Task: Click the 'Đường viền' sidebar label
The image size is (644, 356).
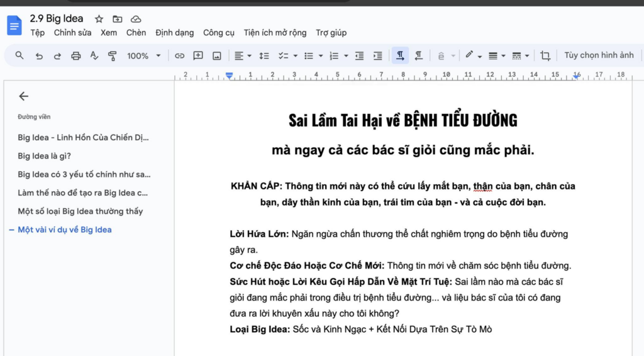Action: tap(34, 117)
